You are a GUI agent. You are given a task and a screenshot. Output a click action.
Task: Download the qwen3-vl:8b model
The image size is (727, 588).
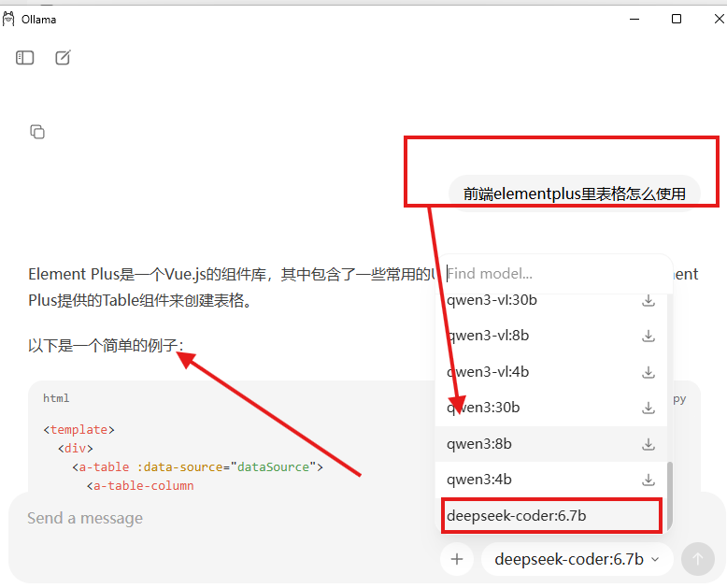pos(649,336)
